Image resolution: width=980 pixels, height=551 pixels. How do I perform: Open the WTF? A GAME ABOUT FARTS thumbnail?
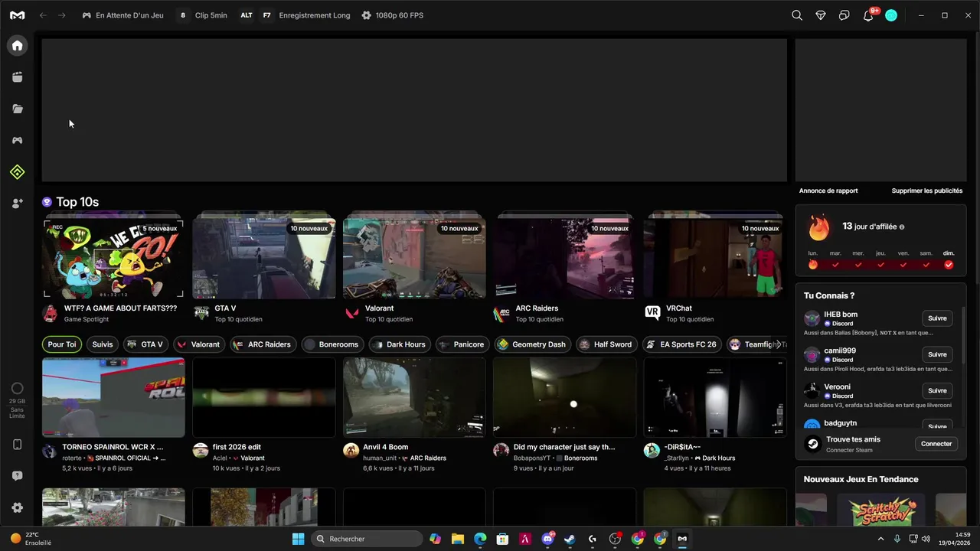[113, 259]
